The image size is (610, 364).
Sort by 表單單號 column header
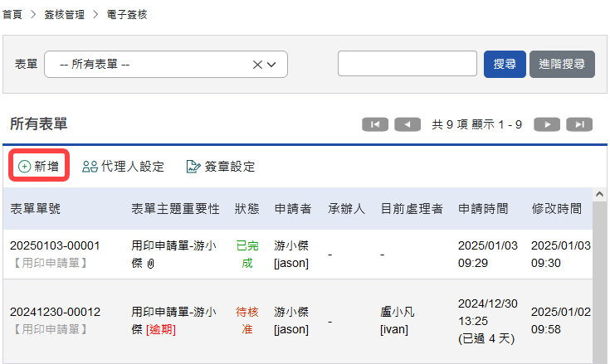click(x=36, y=209)
